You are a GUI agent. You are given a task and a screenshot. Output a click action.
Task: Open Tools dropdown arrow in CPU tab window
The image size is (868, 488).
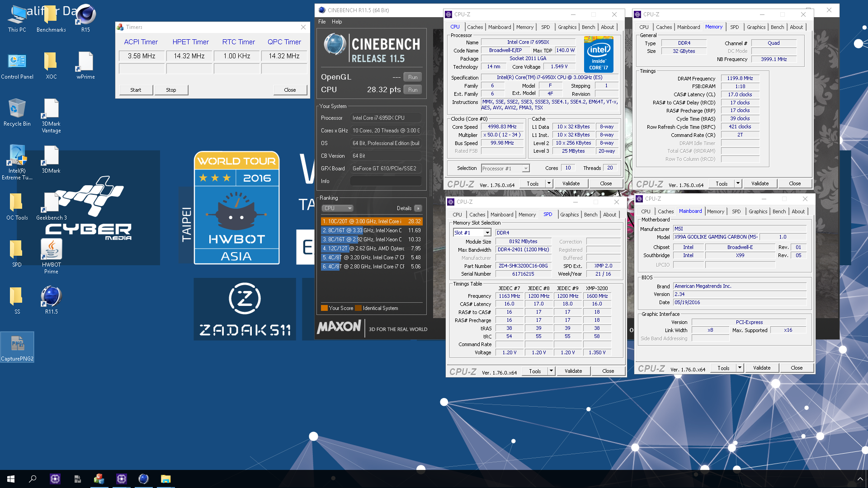click(549, 183)
